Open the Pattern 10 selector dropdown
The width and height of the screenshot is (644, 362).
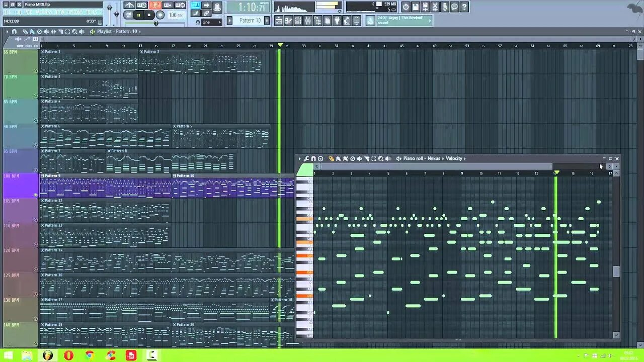pos(266,21)
